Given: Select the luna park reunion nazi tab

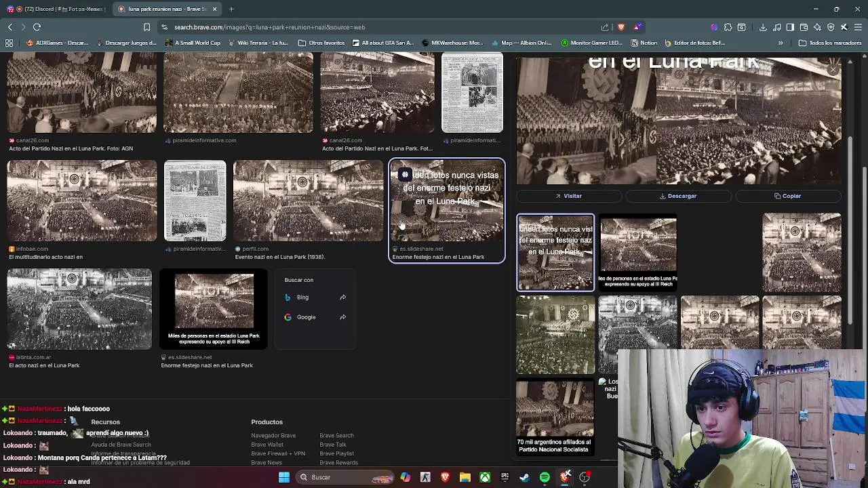Looking at the screenshot, I should point(166,9).
